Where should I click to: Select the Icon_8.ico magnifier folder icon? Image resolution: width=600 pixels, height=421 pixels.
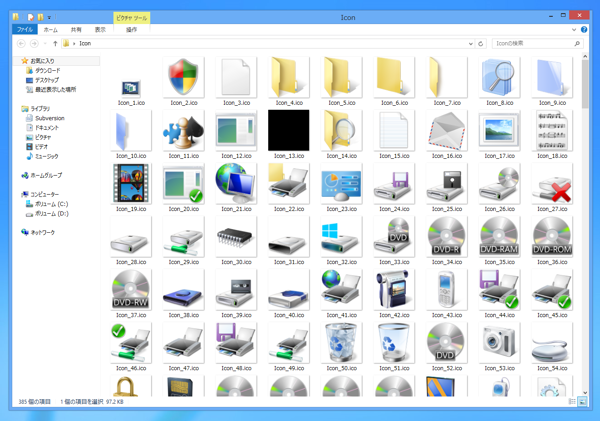tap(499, 77)
